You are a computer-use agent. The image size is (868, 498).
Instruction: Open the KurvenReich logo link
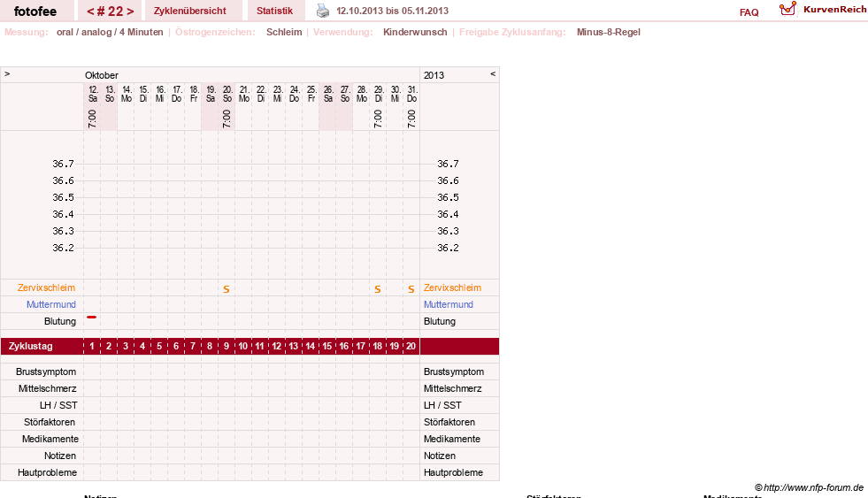pyautogui.click(x=823, y=10)
